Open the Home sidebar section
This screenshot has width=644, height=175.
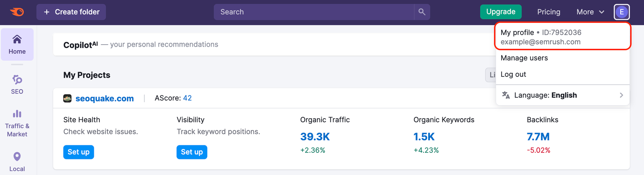(17, 45)
